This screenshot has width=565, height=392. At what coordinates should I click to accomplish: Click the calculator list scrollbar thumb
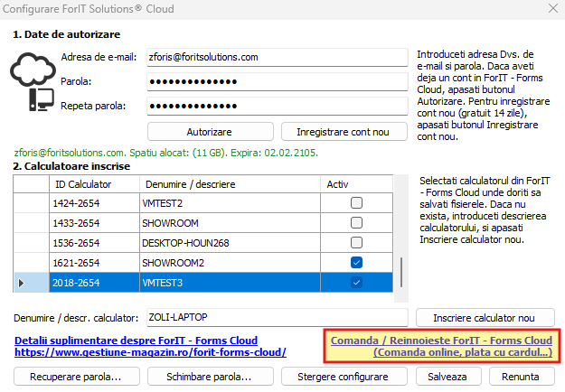pos(401,272)
